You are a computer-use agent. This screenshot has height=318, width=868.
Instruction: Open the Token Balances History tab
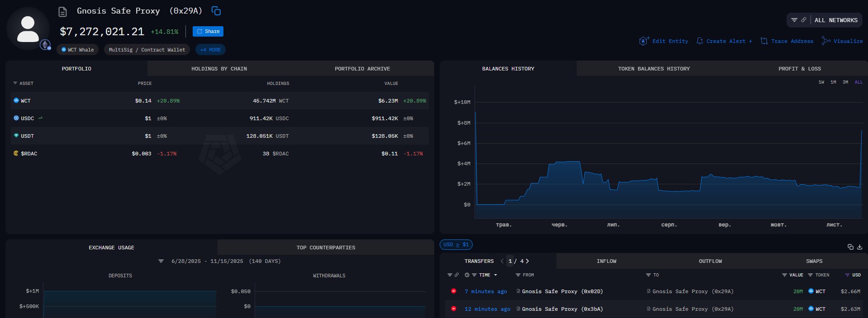(654, 69)
